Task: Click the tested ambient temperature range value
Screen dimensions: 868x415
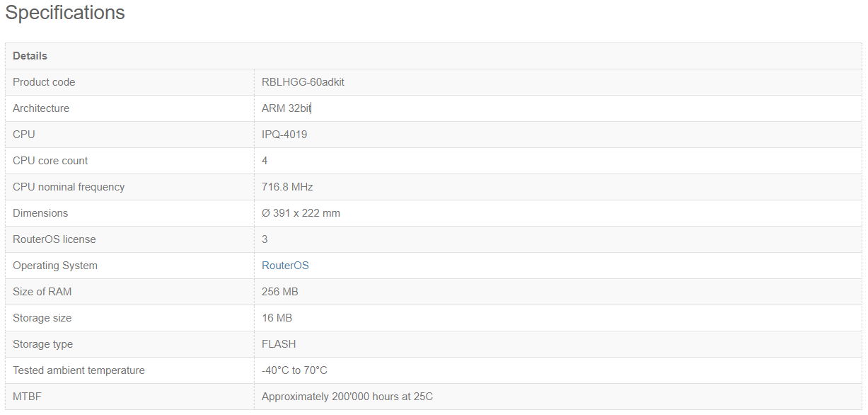Action: point(294,370)
